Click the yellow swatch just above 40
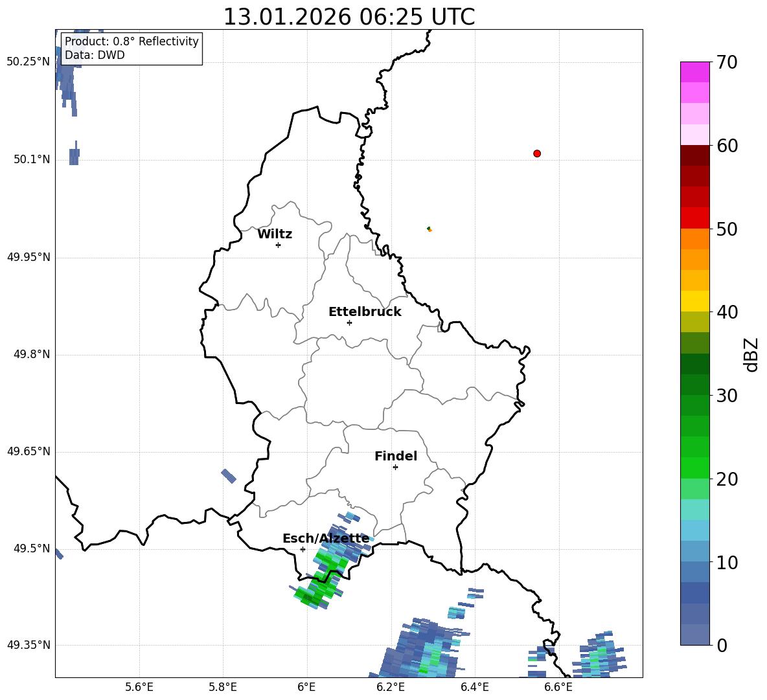This screenshot has width=767, height=700. (694, 301)
